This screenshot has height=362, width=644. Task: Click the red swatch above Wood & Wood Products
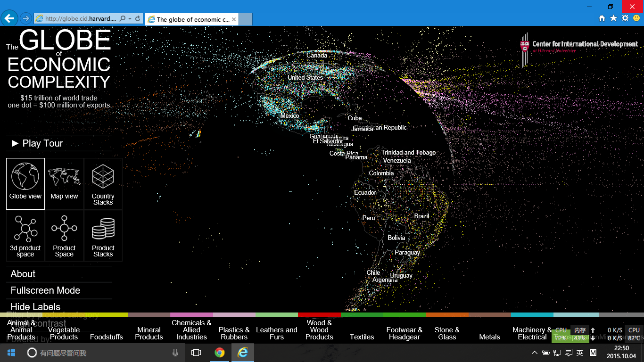(x=319, y=315)
